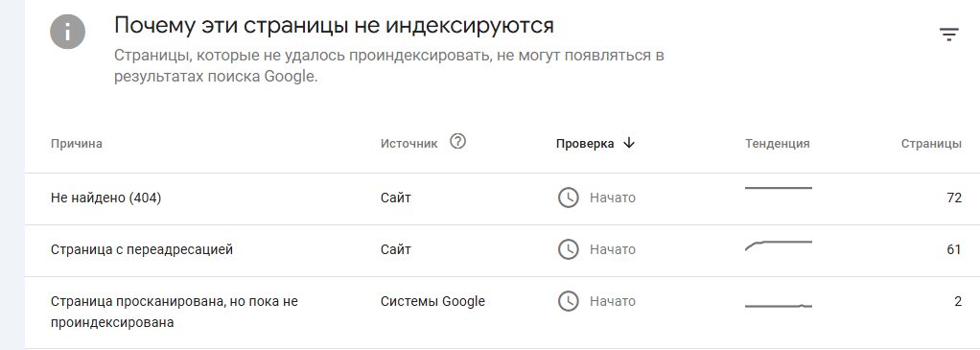The image size is (980, 350).
Task: Open Страница просканирована, но пока не проиндексирована
Action: pos(175,312)
